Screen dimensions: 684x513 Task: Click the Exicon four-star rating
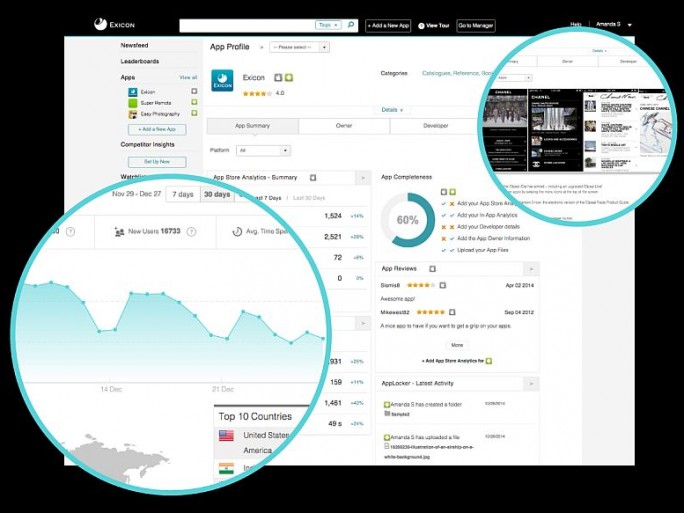click(257, 93)
